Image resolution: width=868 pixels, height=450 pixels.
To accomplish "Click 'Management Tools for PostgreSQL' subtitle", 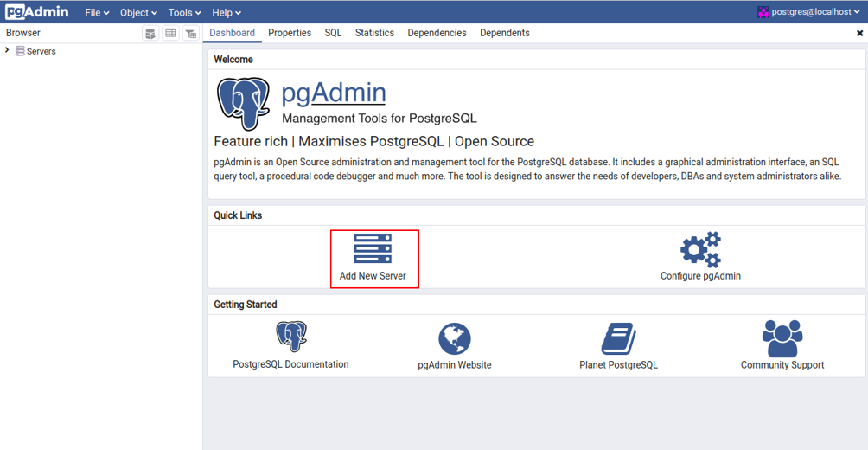I will (x=380, y=118).
